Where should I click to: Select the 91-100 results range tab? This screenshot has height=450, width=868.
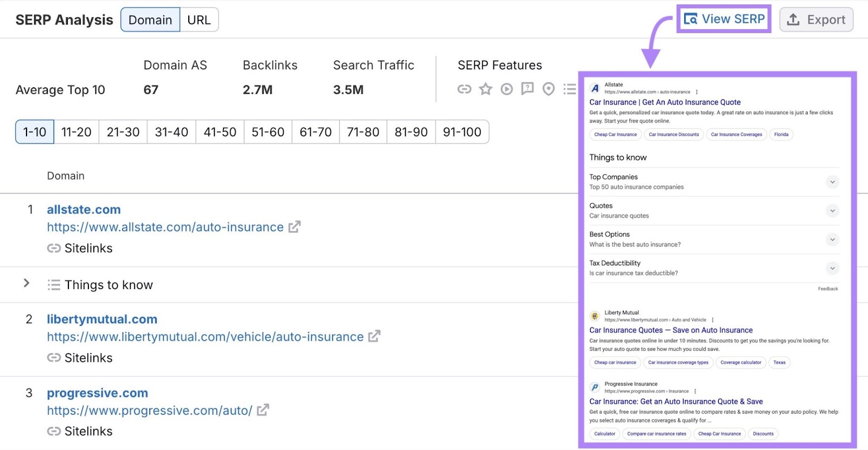click(x=462, y=132)
